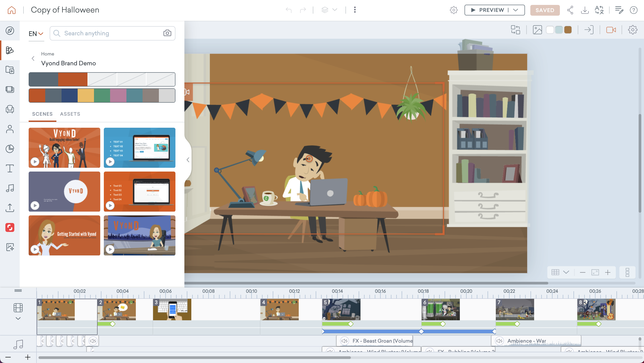Image resolution: width=644 pixels, height=363 pixels.
Task: Open the Props sidebar tab
Action: [x=10, y=109]
